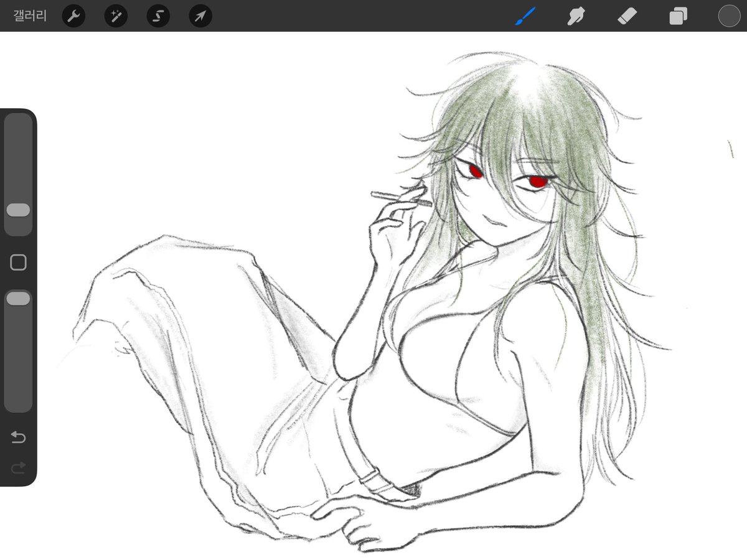747x560 pixels.
Task: Click the brush size slider handle
Action: [x=18, y=210]
